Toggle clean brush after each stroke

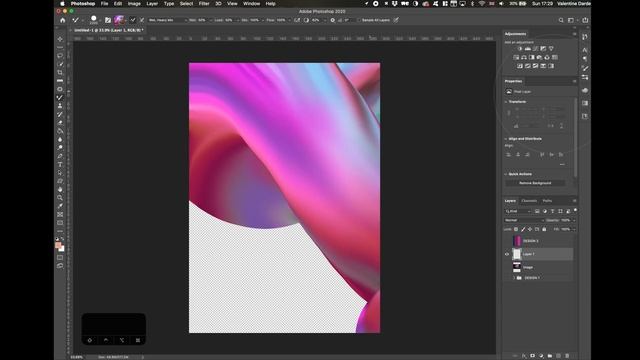click(142, 20)
